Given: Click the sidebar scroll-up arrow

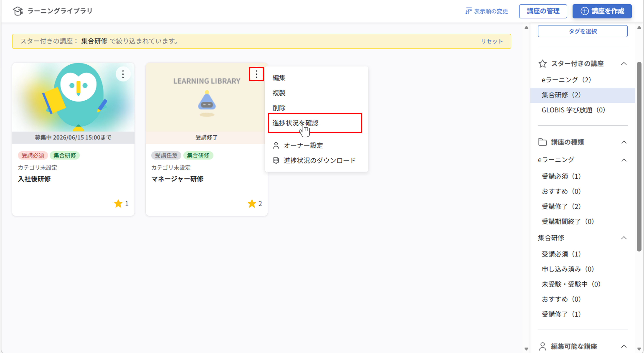Looking at the screenshot, I should point(639,27).
